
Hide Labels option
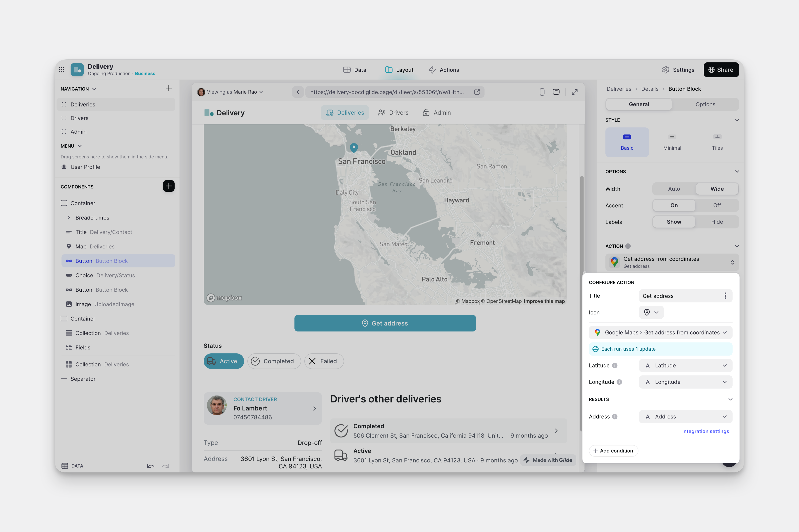click(717, 222)
